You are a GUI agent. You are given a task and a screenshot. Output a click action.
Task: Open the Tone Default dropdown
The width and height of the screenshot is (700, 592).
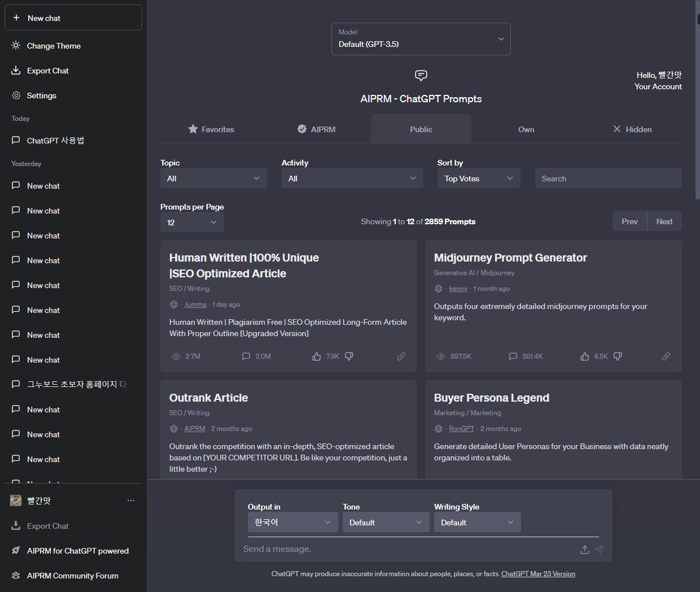click(x=386, y=522)
